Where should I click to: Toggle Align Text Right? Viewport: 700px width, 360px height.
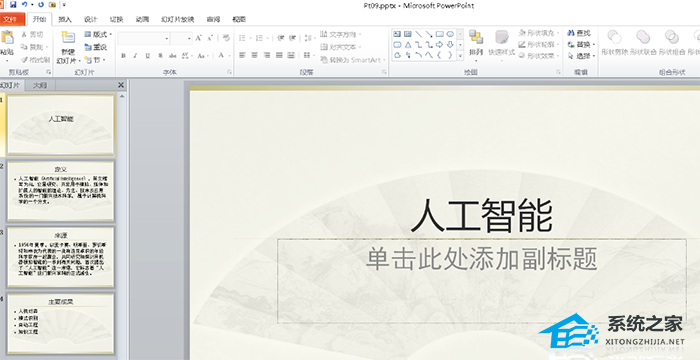(267, 55)
